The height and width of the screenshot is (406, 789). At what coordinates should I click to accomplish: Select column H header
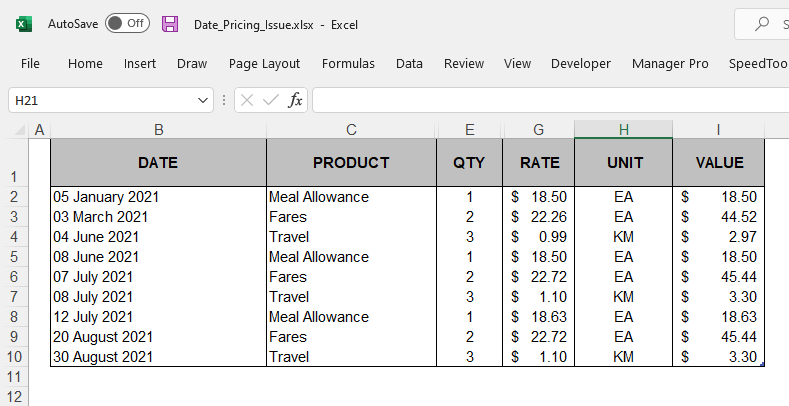[623, 130]
